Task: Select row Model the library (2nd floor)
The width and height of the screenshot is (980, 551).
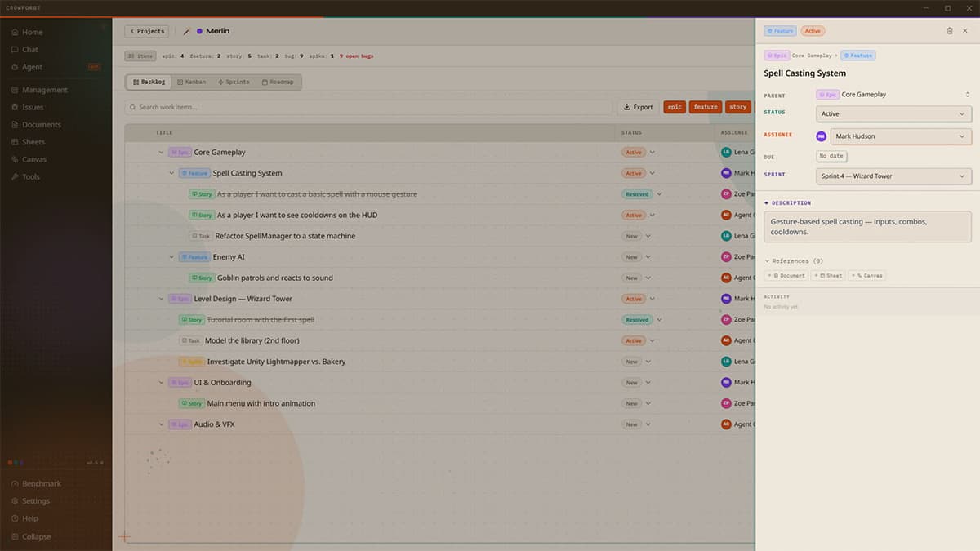Action: pos(439,340)
